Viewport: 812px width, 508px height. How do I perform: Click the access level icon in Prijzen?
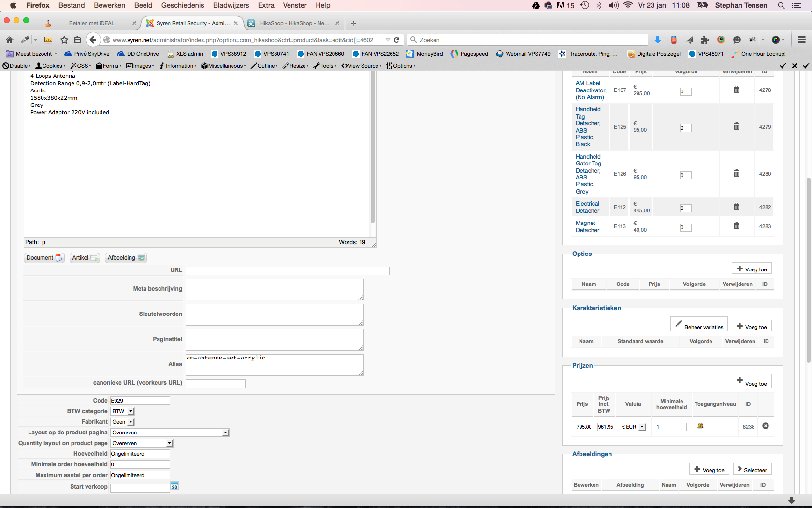(700, 426)
